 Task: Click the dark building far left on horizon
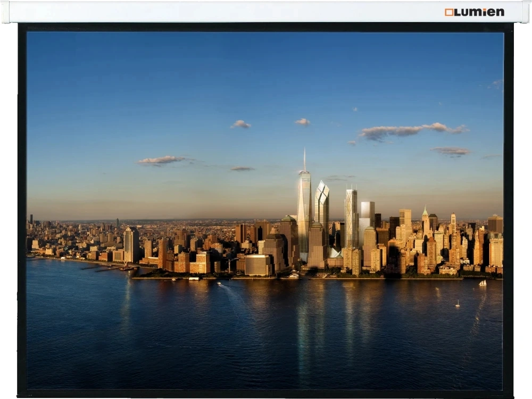(x=31, y=219)
